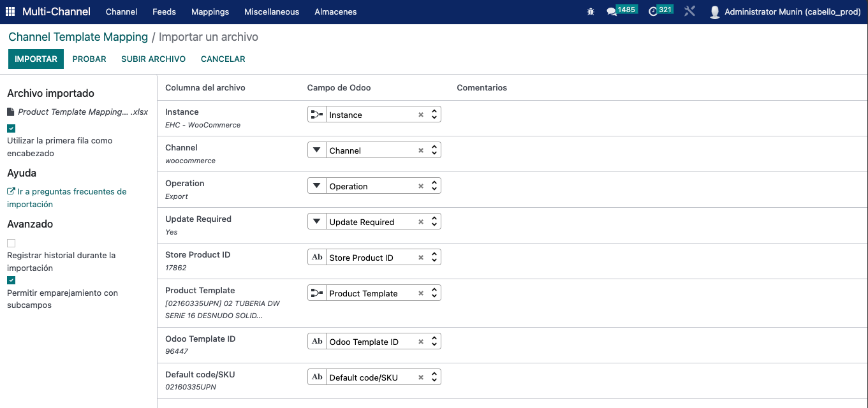Expand the Default code/SKU field dropdown
This screenshot has width=868, height=408.
point(434,377)
